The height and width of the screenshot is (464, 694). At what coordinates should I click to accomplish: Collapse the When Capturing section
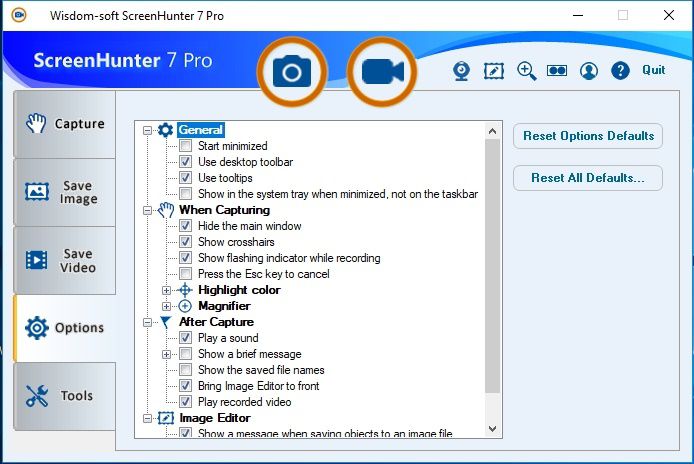tap(147, 210)
